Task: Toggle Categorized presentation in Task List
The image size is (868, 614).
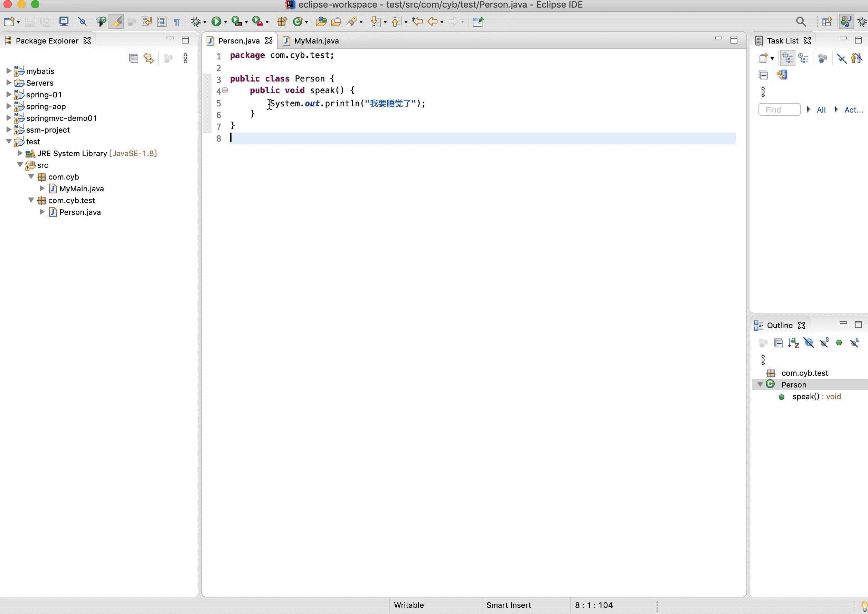Action: click(x=787, y=58)
